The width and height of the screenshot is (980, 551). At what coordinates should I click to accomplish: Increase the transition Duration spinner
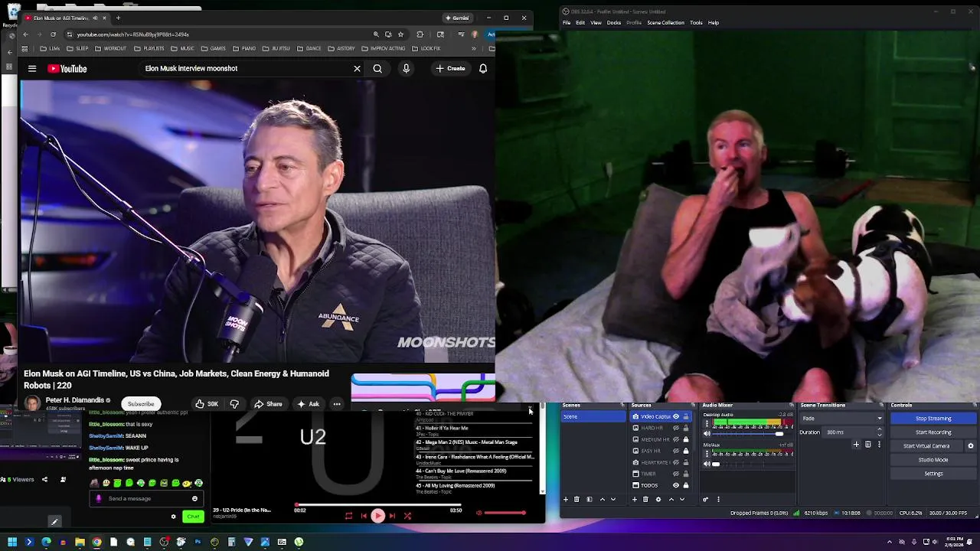(880, 429)
